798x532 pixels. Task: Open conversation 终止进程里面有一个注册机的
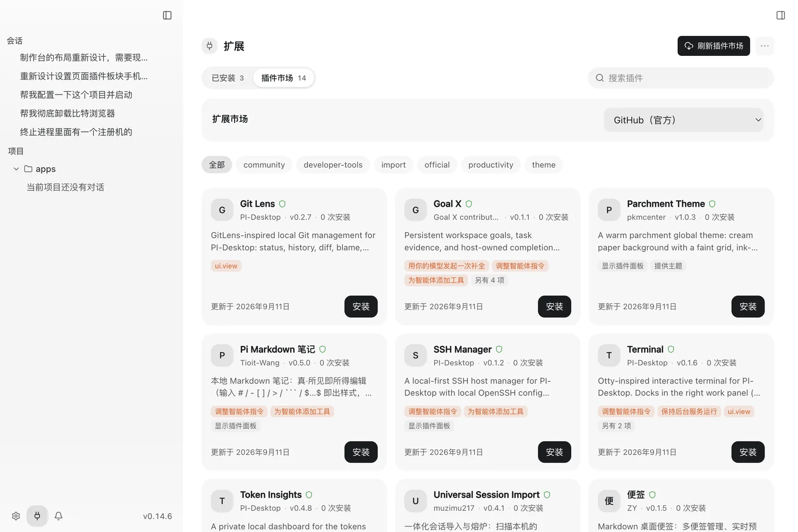[x=76, y=132]
